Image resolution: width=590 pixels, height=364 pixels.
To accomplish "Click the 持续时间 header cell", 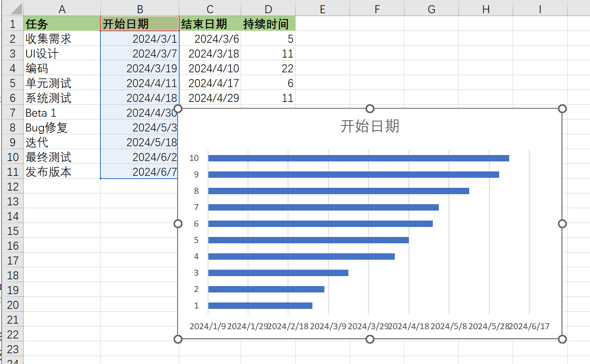I will pos(268,24).
